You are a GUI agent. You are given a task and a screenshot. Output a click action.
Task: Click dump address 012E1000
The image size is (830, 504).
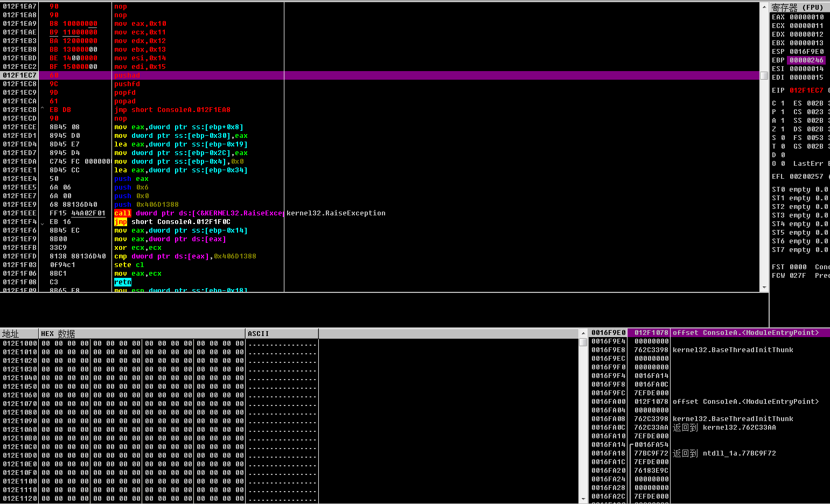point(19,344)
